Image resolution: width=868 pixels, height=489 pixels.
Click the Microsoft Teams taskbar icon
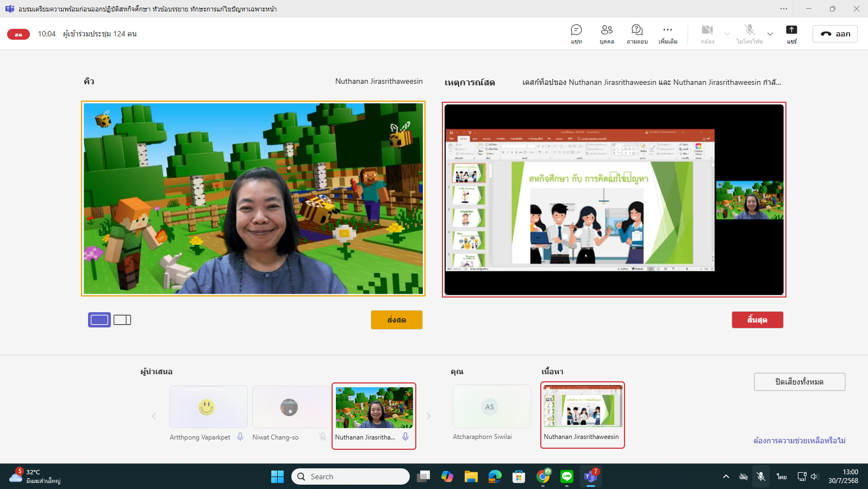click(591, 476)
